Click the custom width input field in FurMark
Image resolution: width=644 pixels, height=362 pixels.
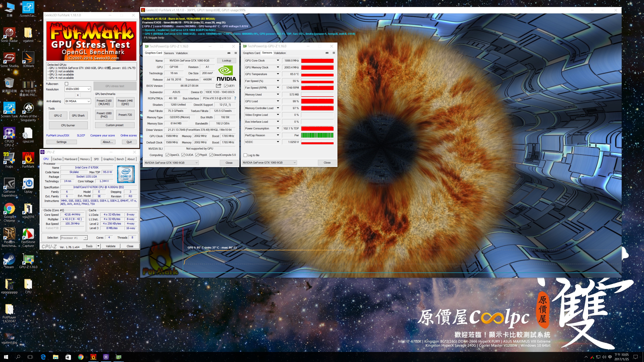(70, 95)
